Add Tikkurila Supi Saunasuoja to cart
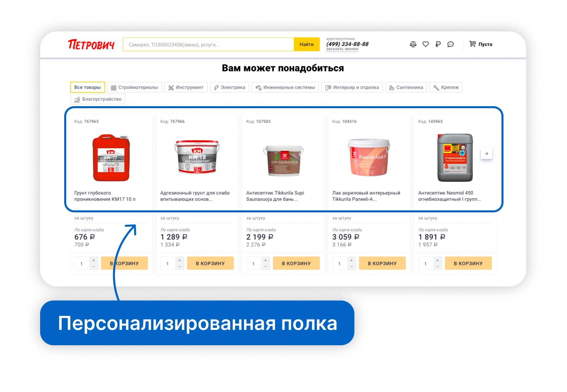567x392 pixels. (x=296, y=263)
